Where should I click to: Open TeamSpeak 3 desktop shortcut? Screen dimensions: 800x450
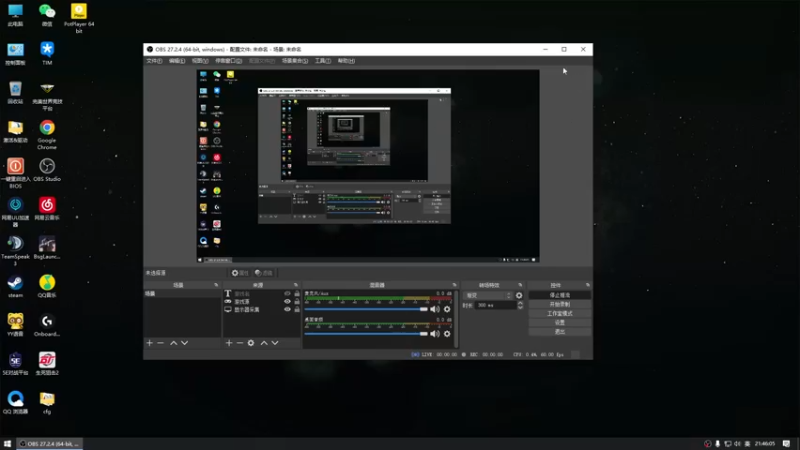click(15, 251)
